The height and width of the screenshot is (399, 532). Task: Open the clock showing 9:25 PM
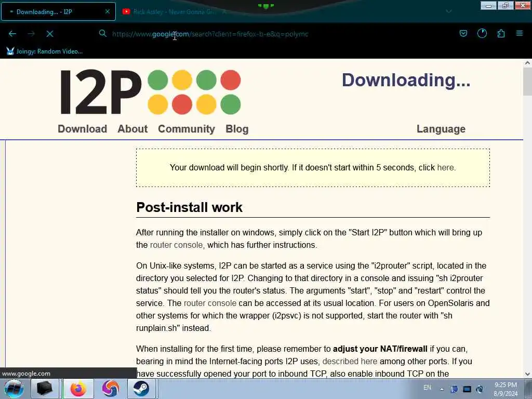coord(506,389)
